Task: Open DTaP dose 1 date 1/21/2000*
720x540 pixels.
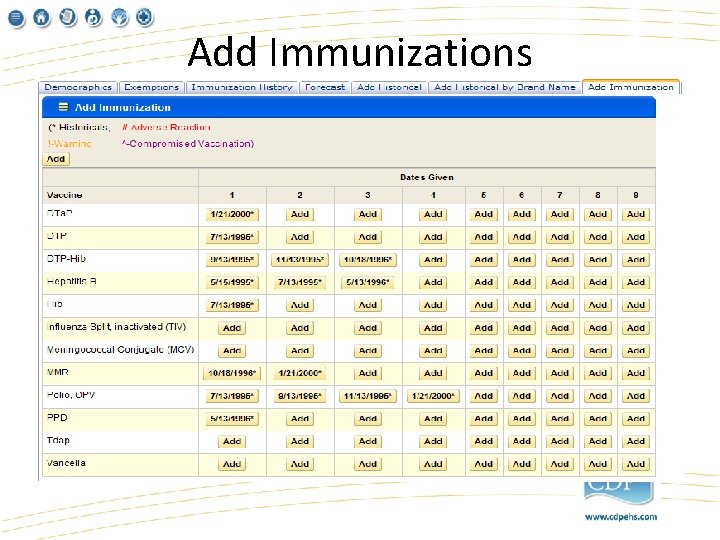Action: 232,214
